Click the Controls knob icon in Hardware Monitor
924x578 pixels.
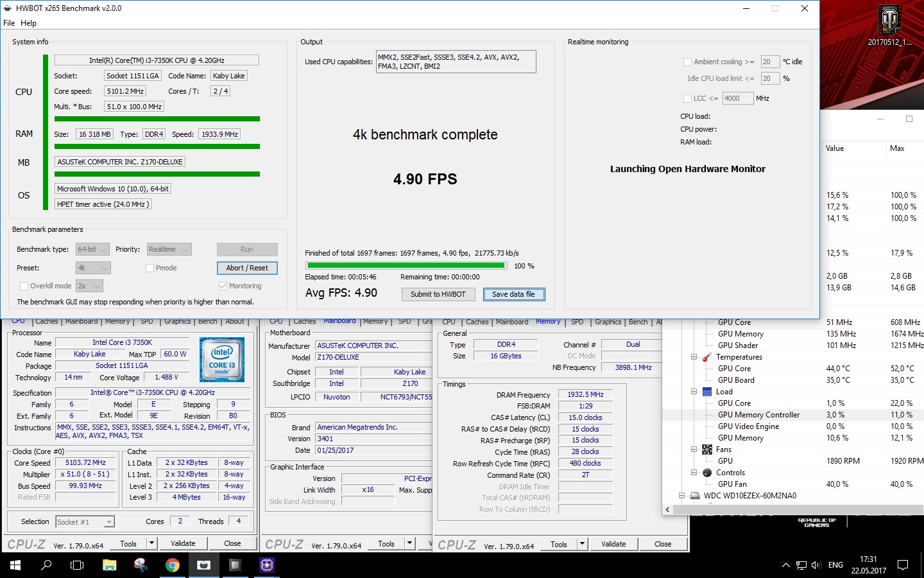(x=707, y=473)
